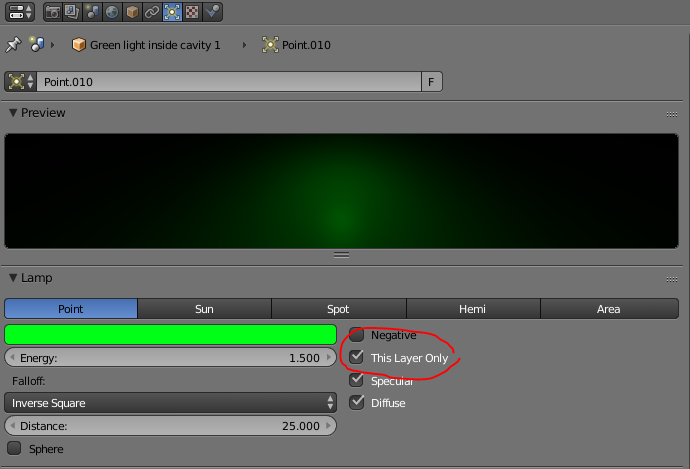Select the Sun lamp type
Screen dimensions: 690x469
pyautogui.click(x=204, y=309)
